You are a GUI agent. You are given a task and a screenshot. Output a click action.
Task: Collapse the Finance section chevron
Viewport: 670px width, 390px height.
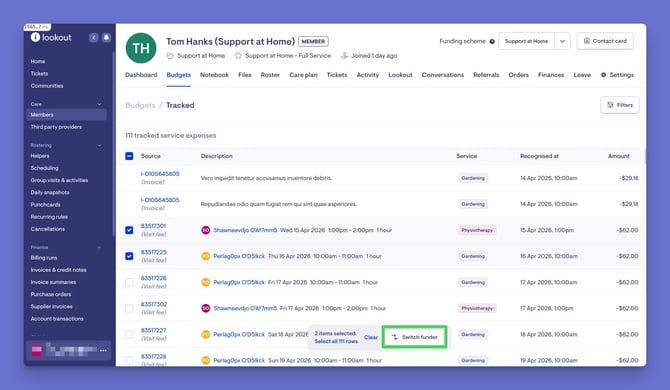(x=99, y=247)
